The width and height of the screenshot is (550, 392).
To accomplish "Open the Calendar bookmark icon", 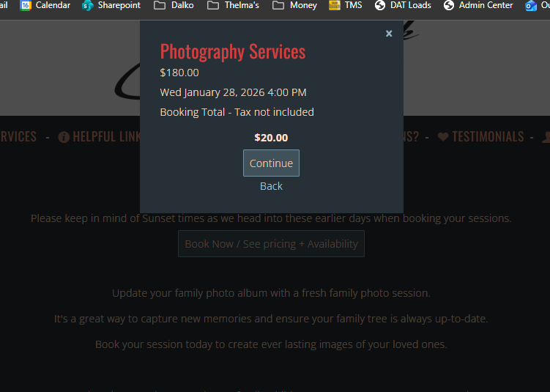I will pyautogui.click(x=26, y=5).
